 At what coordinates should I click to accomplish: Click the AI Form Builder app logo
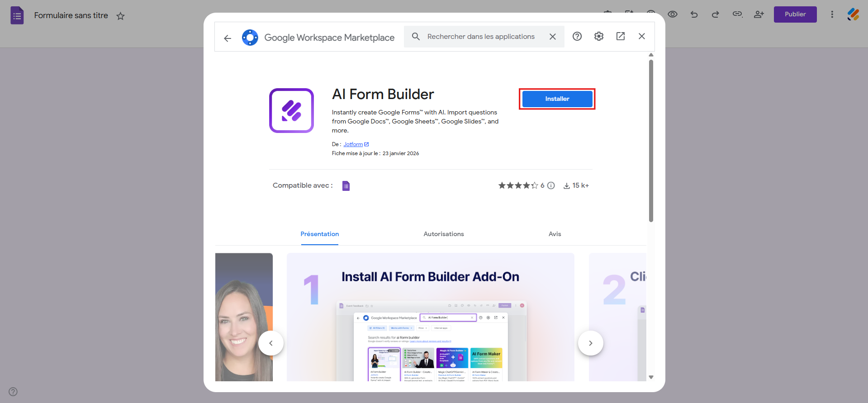pos(292,110)
